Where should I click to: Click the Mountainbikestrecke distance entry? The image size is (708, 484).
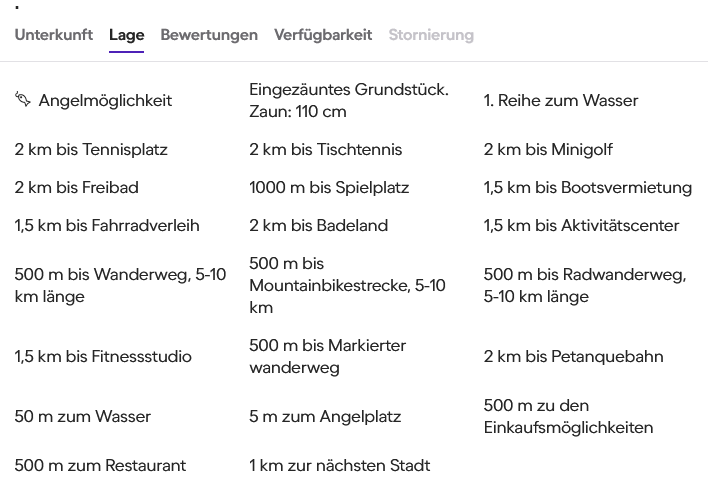pos(347,285)
